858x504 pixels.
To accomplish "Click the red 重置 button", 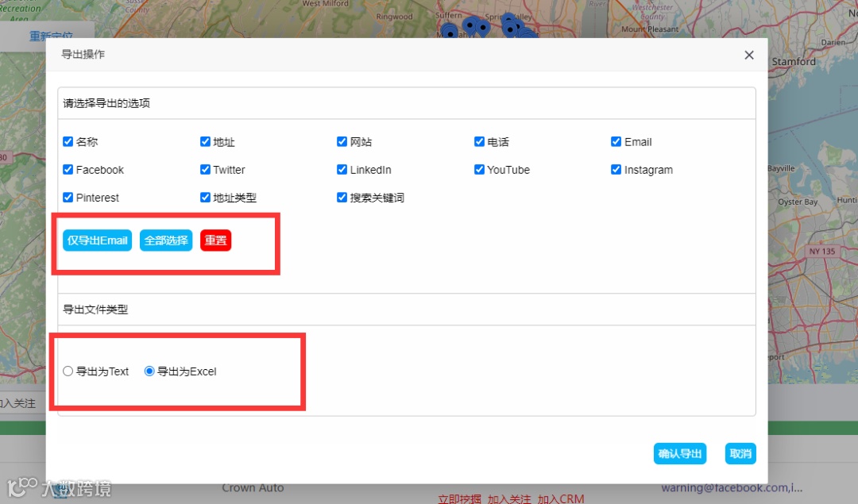I will click(x=215, y=240).
